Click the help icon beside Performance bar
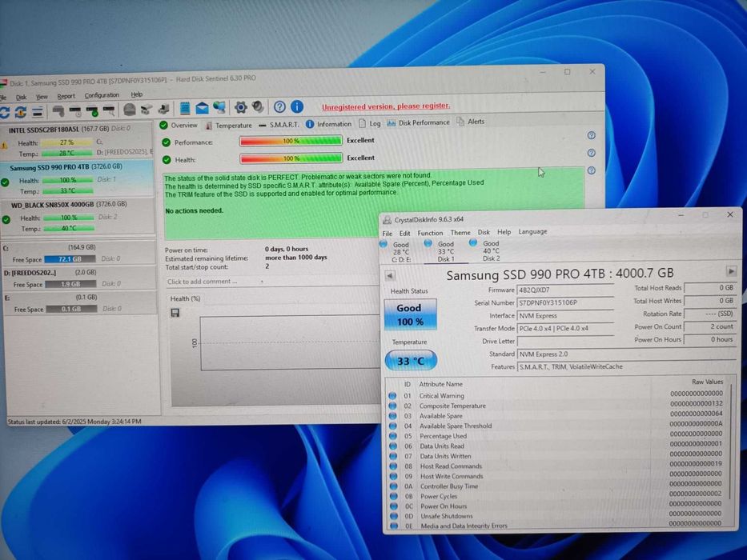This screenshot has height=560, width=747. click(591, 136)
